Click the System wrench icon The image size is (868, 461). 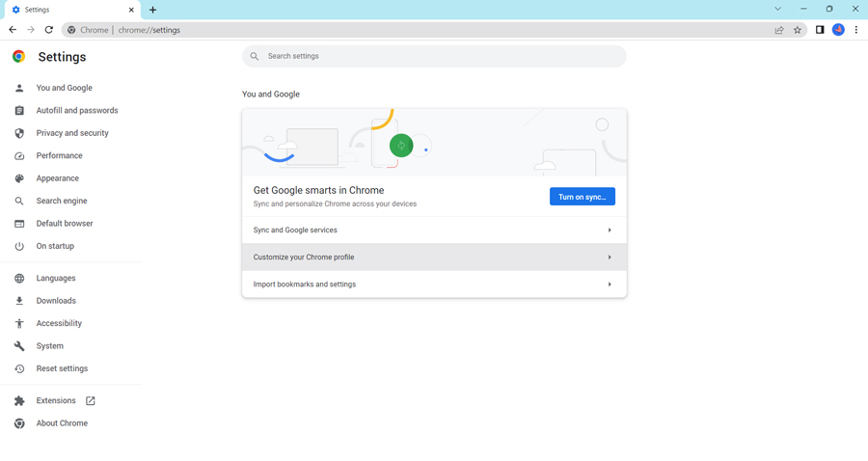(x=19, y=346)
